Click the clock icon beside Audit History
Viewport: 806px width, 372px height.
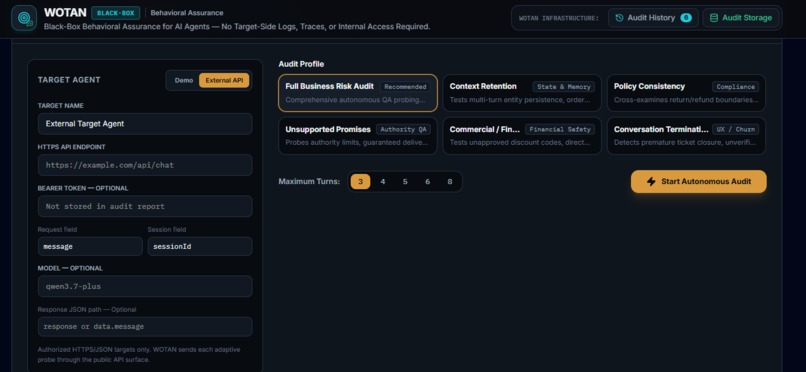pyautogui.click(x=619, y=18)
